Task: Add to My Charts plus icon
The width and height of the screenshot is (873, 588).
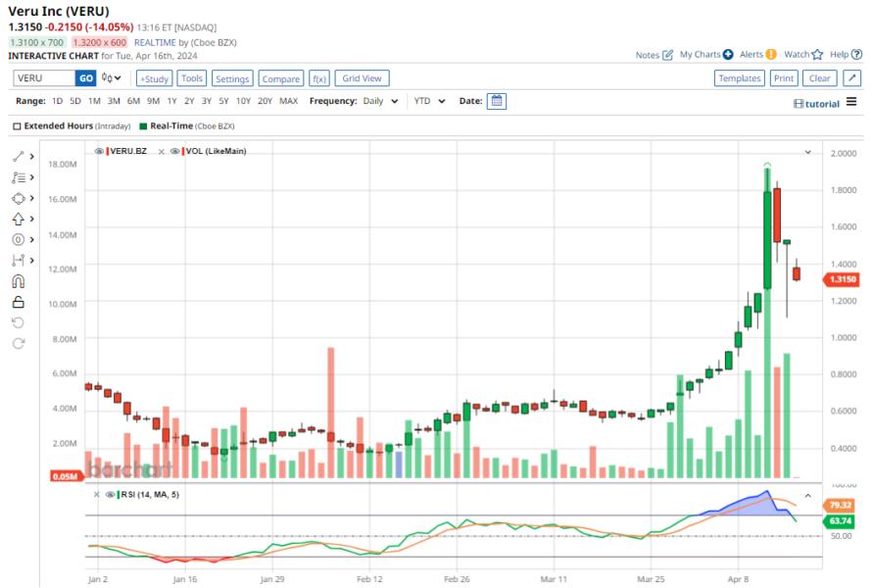Action: pos(728,55)
